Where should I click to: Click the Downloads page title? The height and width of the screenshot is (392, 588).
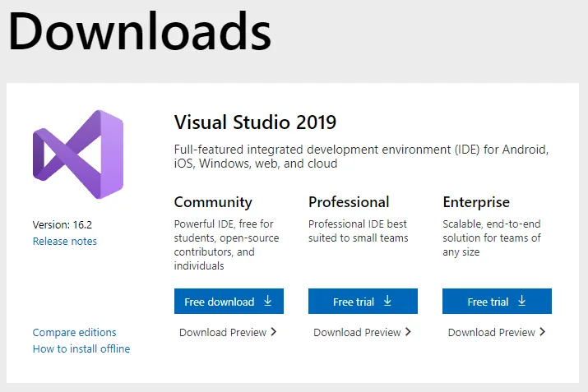tap(140, 30)
